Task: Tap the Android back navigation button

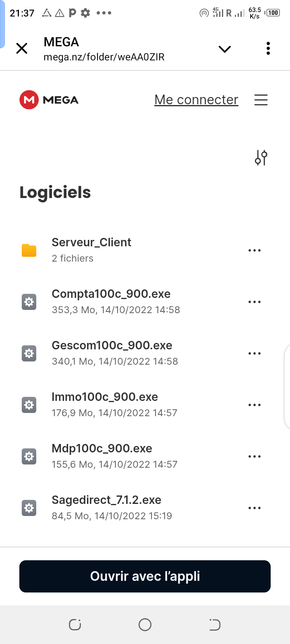Action: [x=215, y=625]
